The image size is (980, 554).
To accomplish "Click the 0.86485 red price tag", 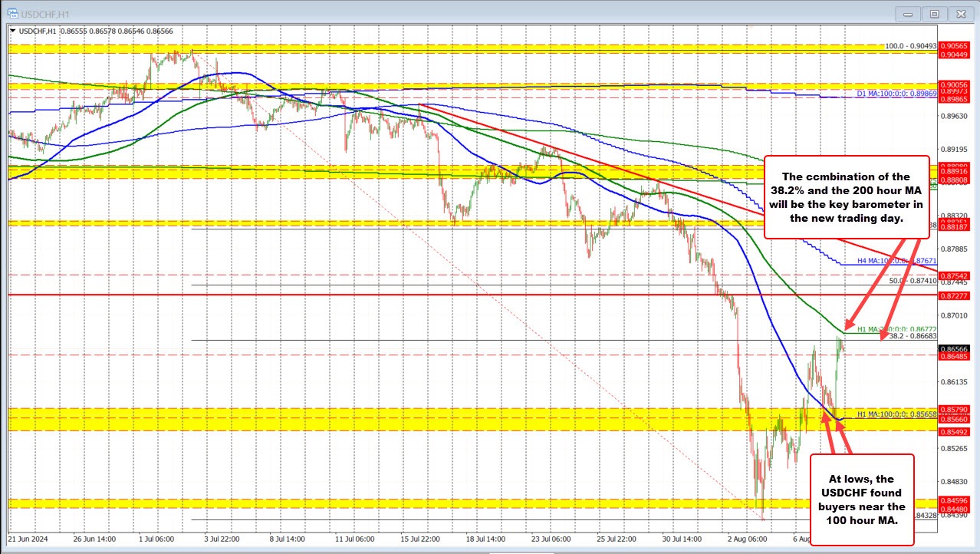I will tap(955, 356).
